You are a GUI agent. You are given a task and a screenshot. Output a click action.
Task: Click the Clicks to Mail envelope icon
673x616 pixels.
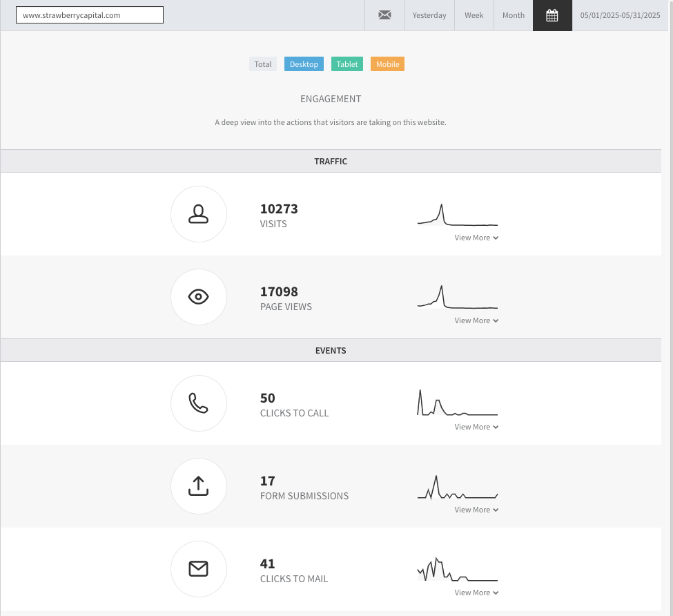coord(198,569)
